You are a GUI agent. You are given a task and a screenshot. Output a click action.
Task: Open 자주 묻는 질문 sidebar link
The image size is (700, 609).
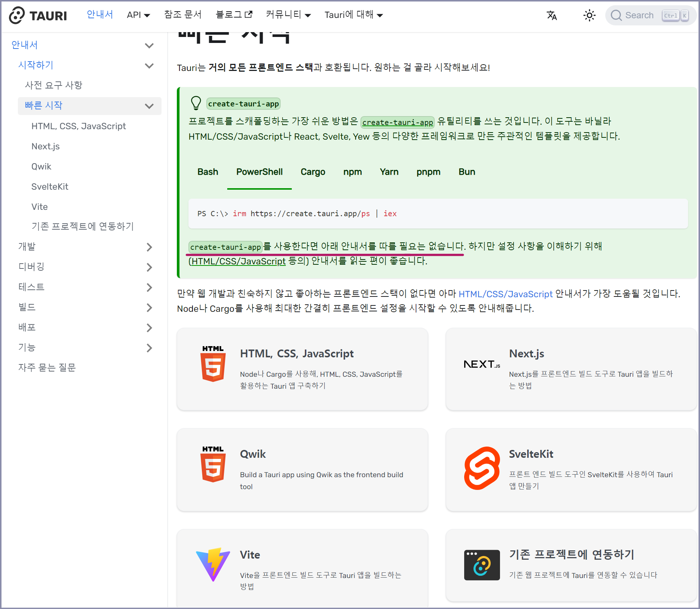coord(47,367)
